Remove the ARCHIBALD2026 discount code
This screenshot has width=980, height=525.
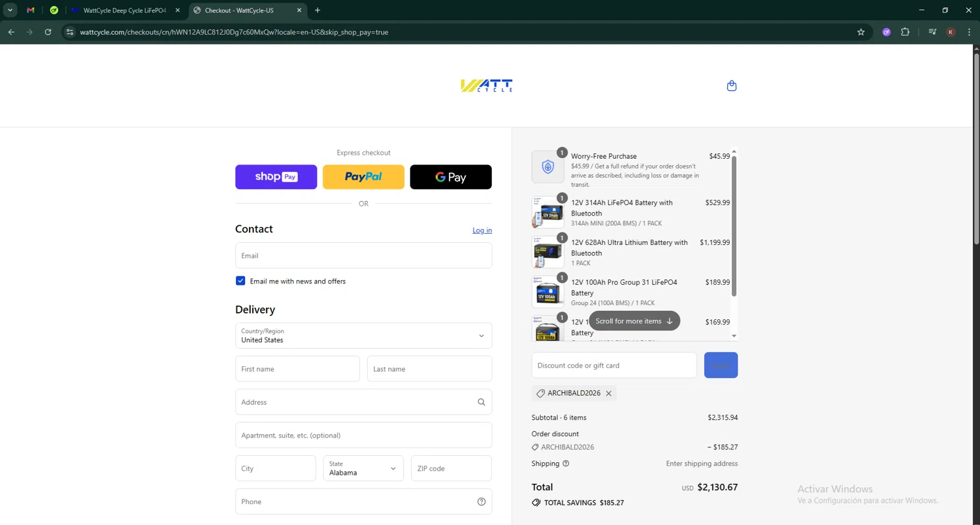point(608,394)
